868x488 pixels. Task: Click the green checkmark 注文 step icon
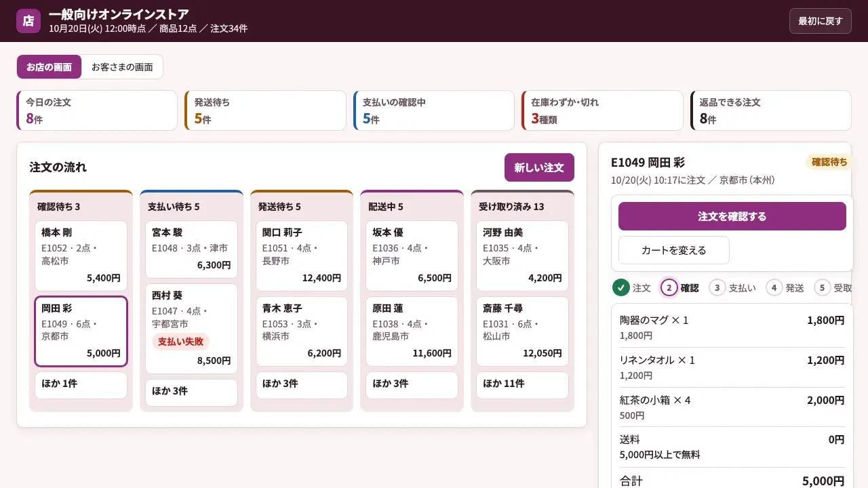click(620, 287)
